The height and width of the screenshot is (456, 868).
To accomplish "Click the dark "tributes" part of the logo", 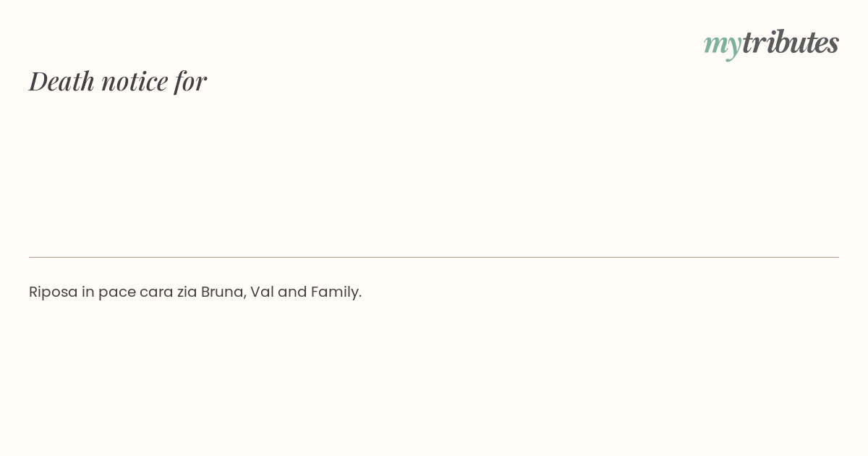I will 790,42.
